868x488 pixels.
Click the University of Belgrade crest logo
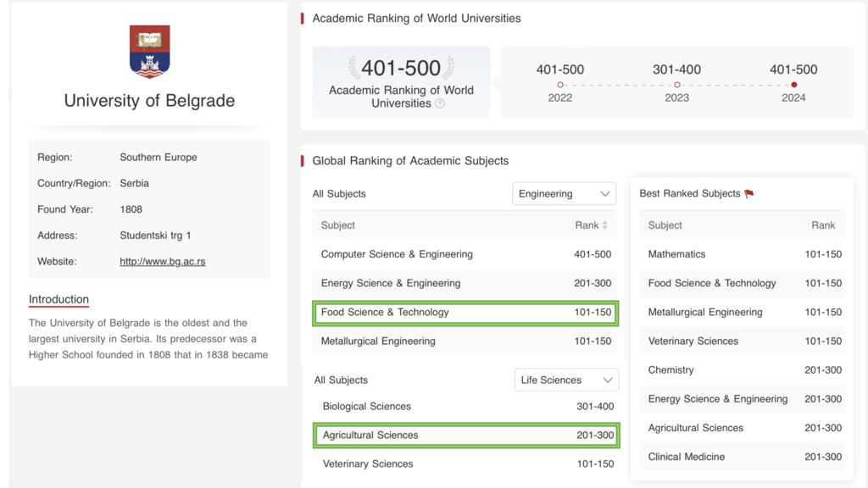click(x=150, y=52)
